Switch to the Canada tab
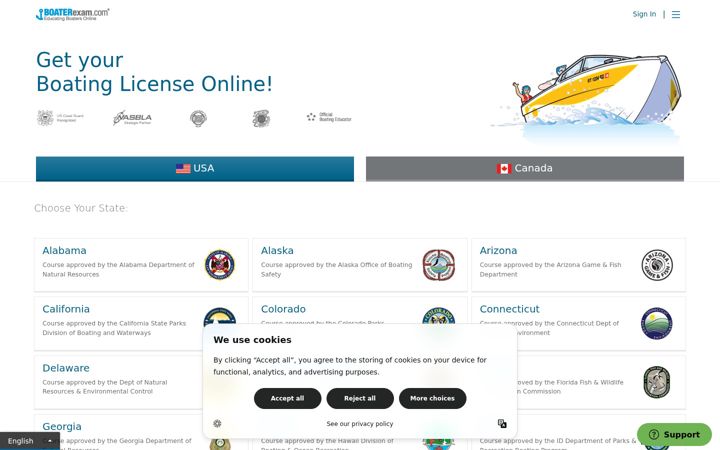The height and width of the screenshot is (450, 720). click(525, 169)
